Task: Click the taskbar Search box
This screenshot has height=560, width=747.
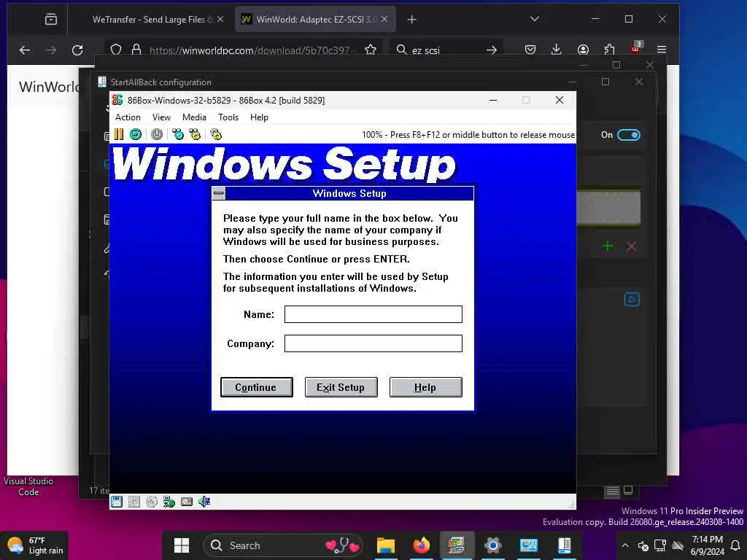Action: click(283, 545)
